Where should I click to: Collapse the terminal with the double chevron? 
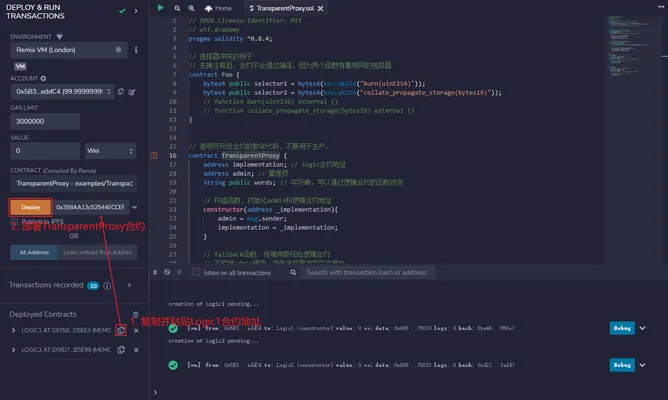click(155, 272)
